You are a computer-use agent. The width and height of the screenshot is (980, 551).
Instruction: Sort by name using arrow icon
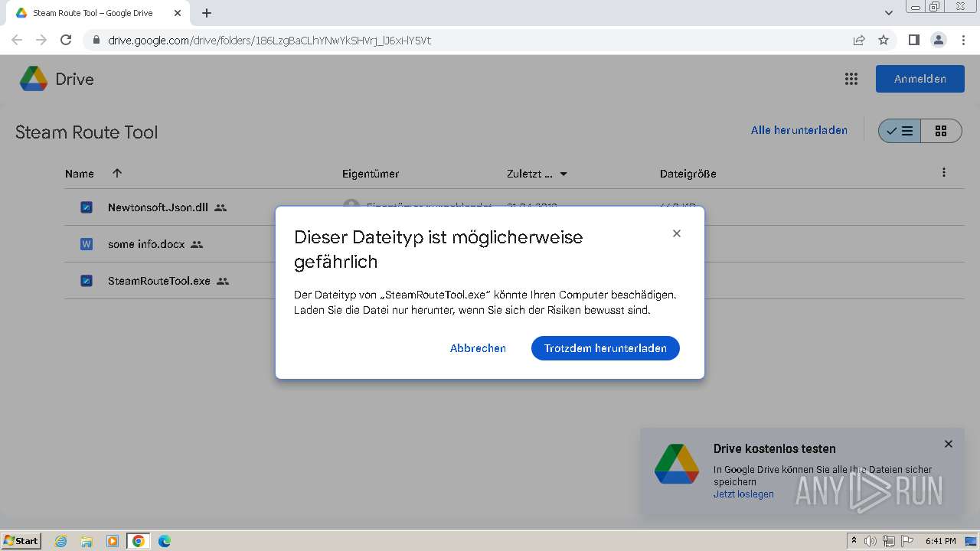pyautogui.click(x=117, y=173)
